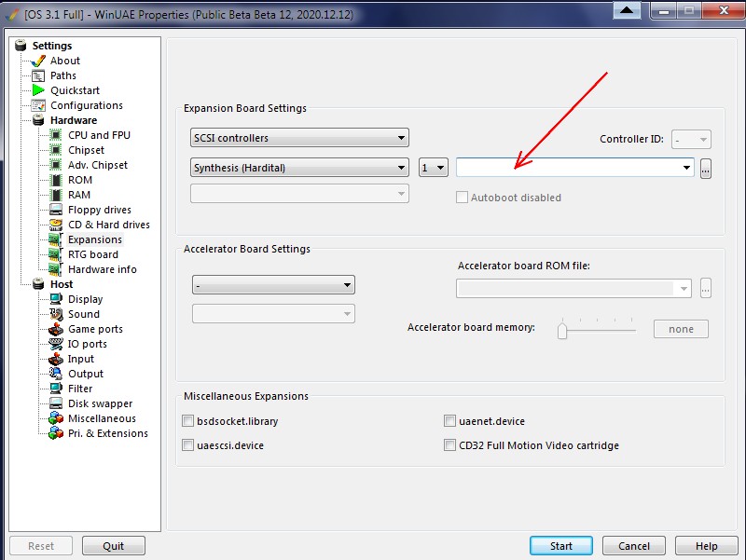Click the Quit button

[x=114, y=546]
